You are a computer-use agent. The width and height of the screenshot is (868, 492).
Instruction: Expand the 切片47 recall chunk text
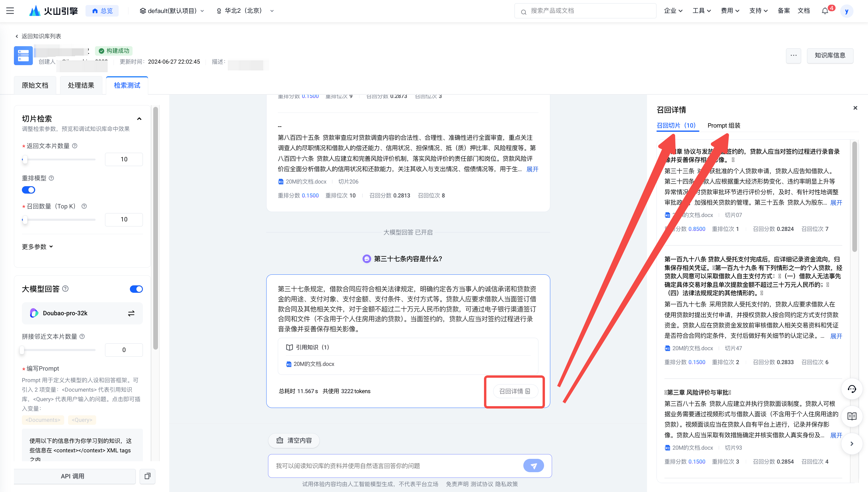pyautogui.click(x=836, y=336)
